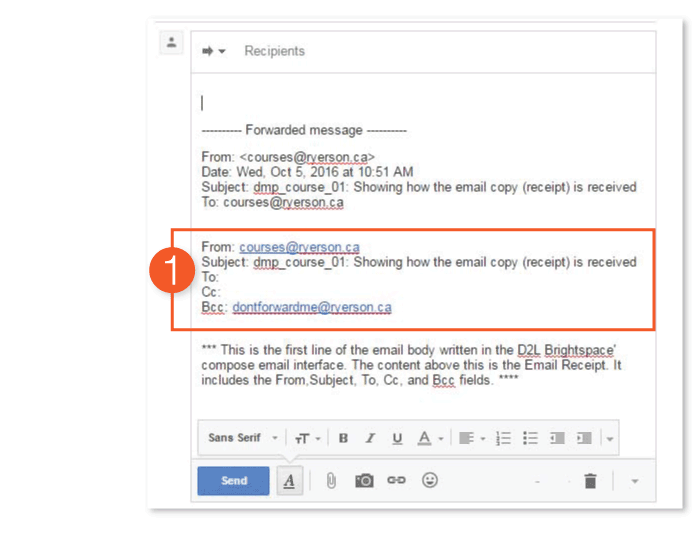Open more options arrow beside trash

coord(634,482)
